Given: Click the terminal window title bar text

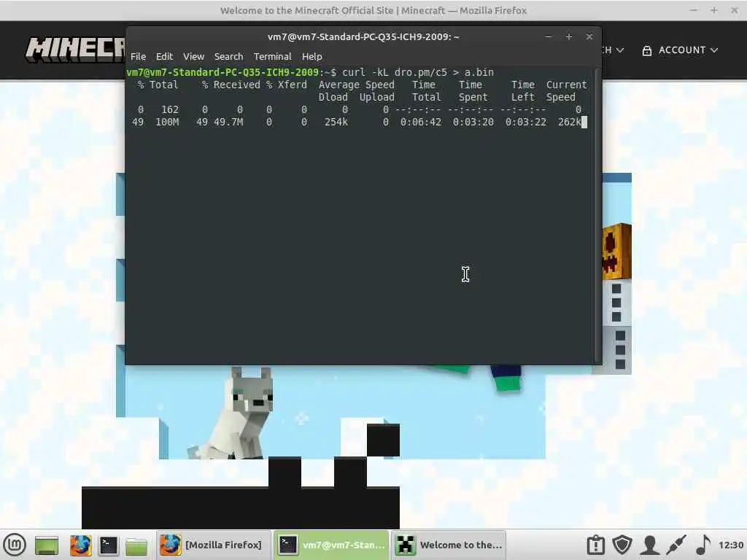Looking at the screenshot, I should [363, 36].
